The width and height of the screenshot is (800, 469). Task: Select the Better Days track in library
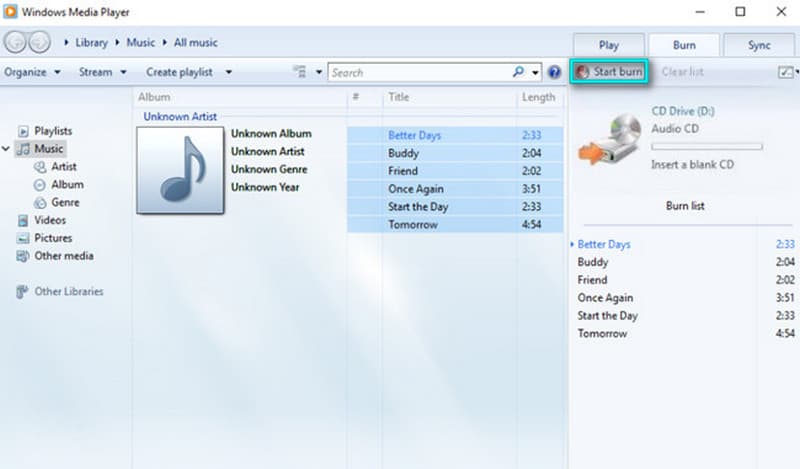pos(455,135)
